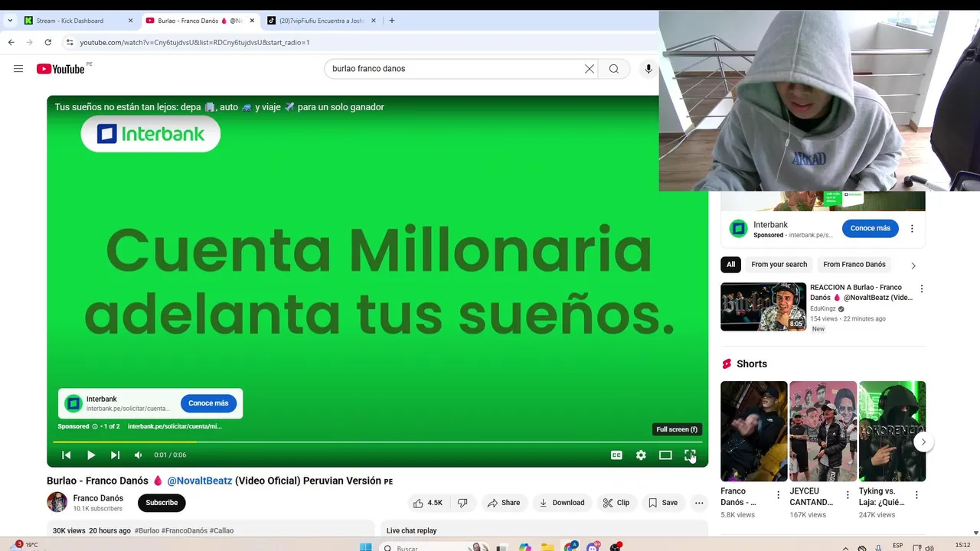
Task: Open Windows Start menu
Action: 365,547
